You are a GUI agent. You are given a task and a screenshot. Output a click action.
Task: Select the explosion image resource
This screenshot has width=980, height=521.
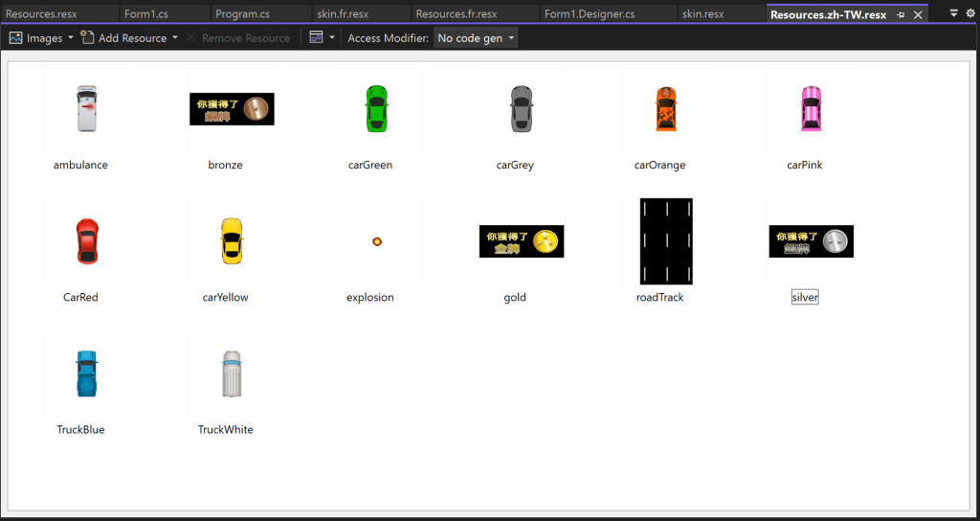pyautogui.click(x=377, y=241)
